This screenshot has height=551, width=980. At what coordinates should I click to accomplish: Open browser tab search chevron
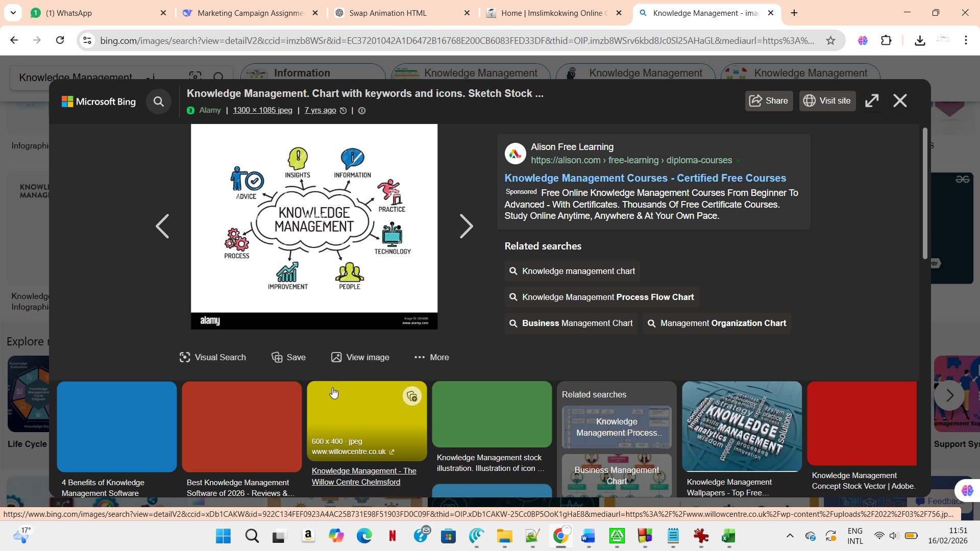(13, 13)
